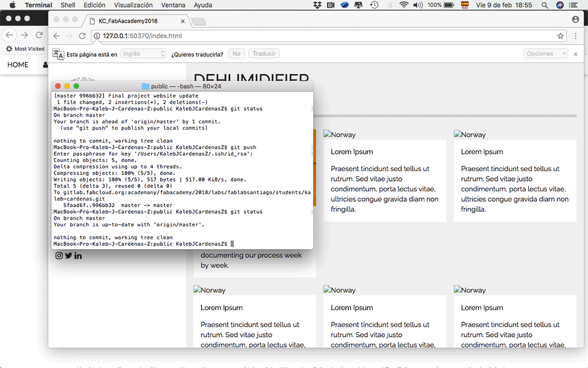The width and height of the screenshot is (588, 368).
Task: Bookmark page with star icon
Action: pyautogui.click(x=560, y=35)
